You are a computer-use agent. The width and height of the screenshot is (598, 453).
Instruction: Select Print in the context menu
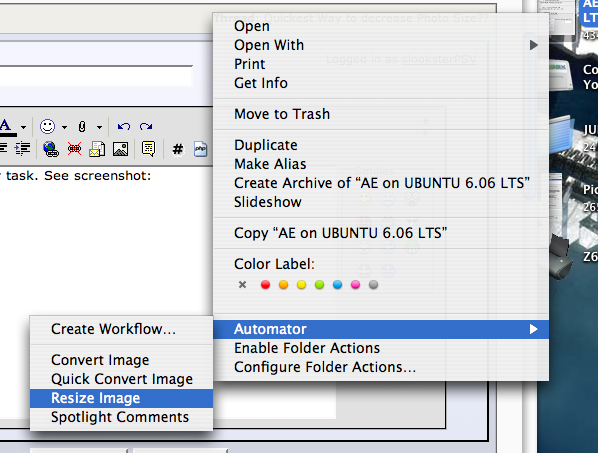[x=381, y=64]
